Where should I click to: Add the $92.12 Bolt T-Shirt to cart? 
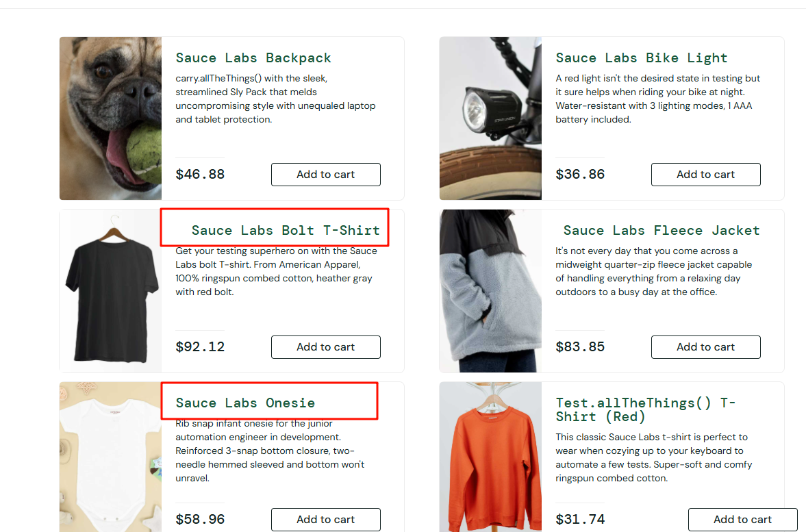point(325,347)
